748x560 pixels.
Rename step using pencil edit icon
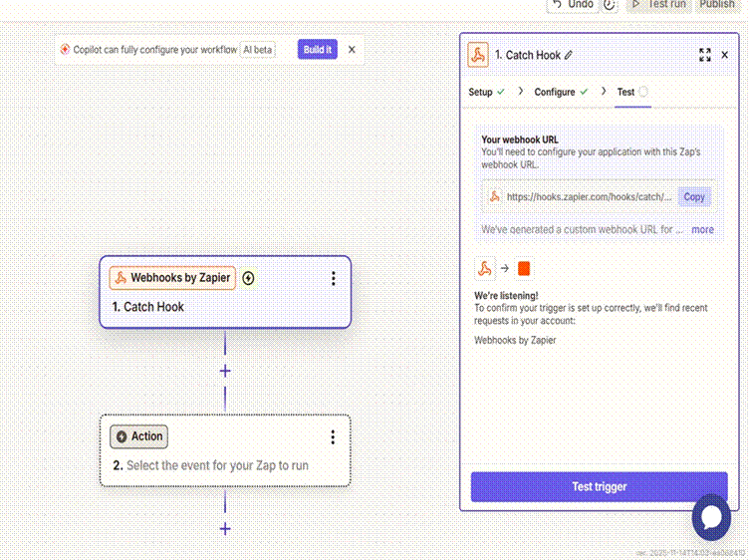pyautogui.click(x=568, y=55)
